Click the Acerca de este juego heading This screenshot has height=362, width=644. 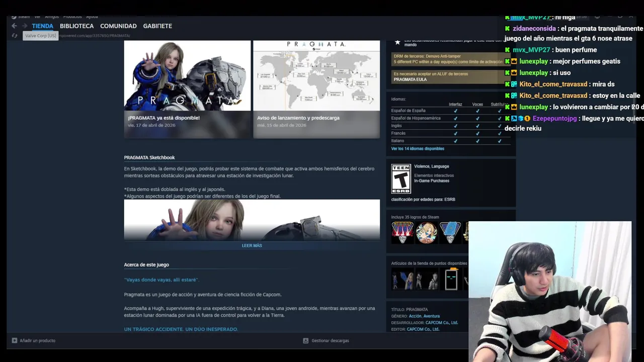(146, 264)
